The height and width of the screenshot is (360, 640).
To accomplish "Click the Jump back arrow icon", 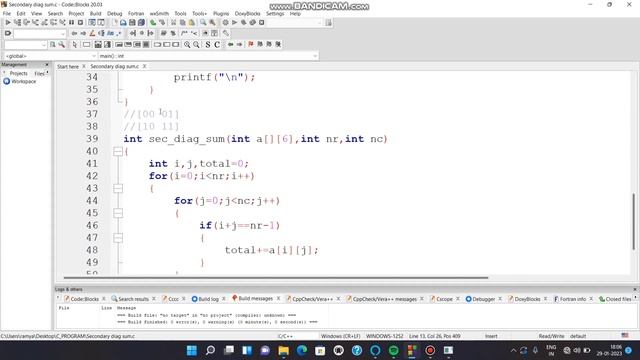I will coord(230,44).
